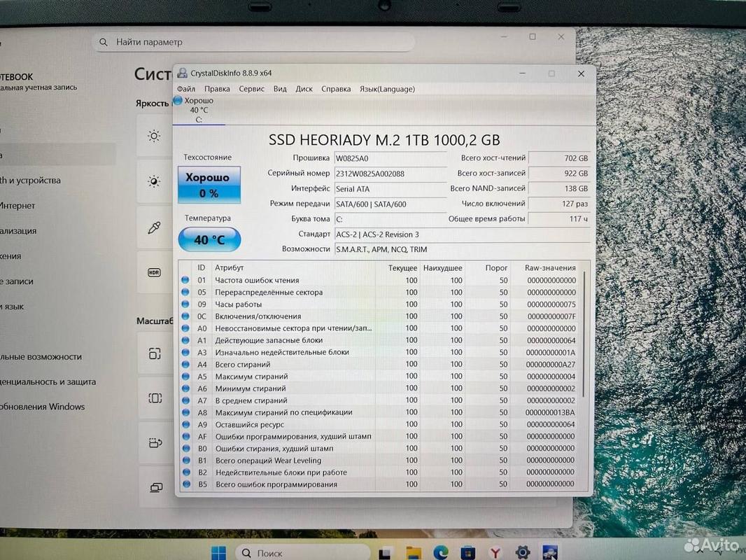The image size is (746, 560).
Task: Click the SSD HEORIADY M.2 1TB model title
Action: pos(384,140)
